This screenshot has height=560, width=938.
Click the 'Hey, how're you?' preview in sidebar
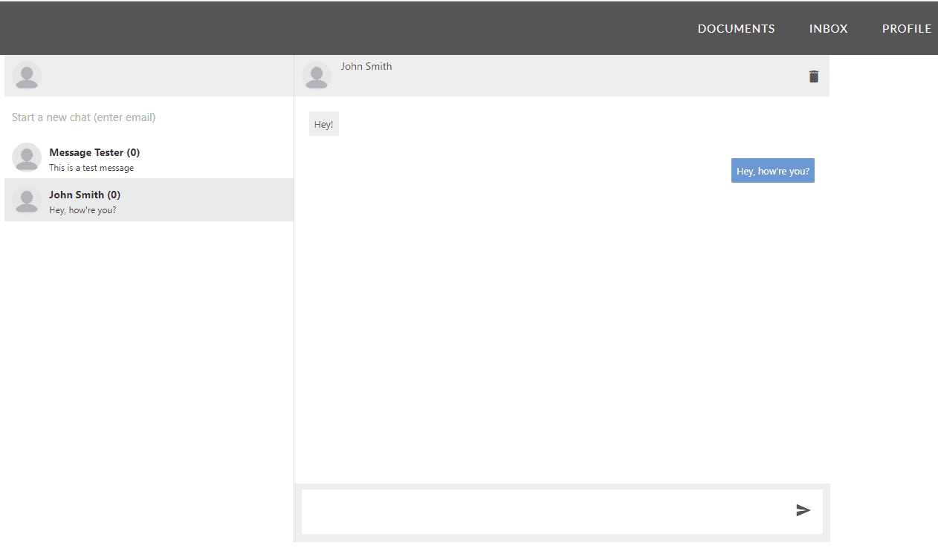tap(83, 210)
